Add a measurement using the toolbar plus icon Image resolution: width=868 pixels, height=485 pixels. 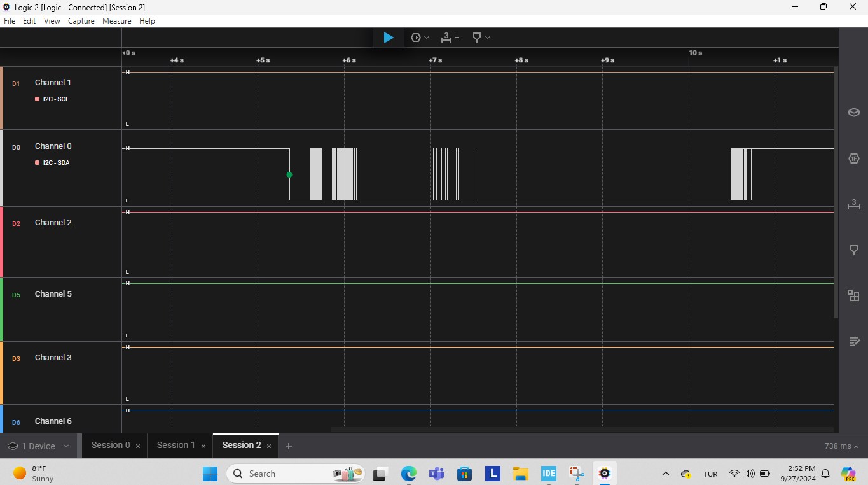458,38
